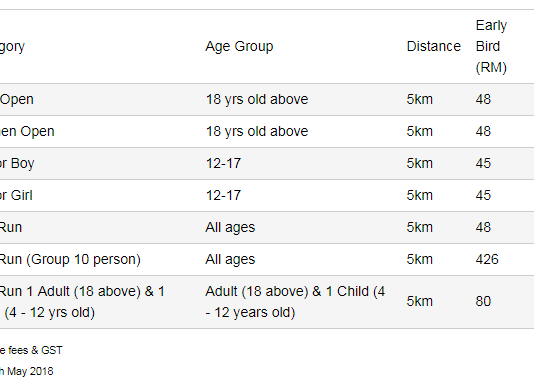This screenshot has width=534, height=387.
Task: Click the fees & GST footnote
Action: click(31, 350)
